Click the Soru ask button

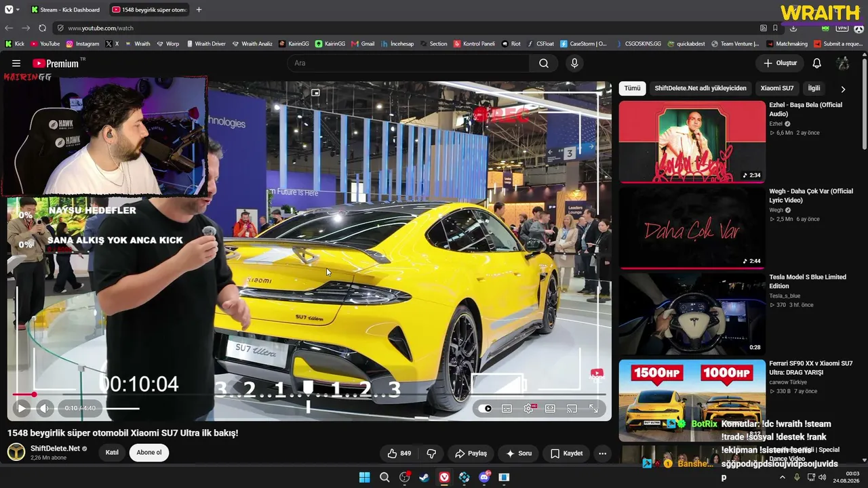(x=519, y=453)
